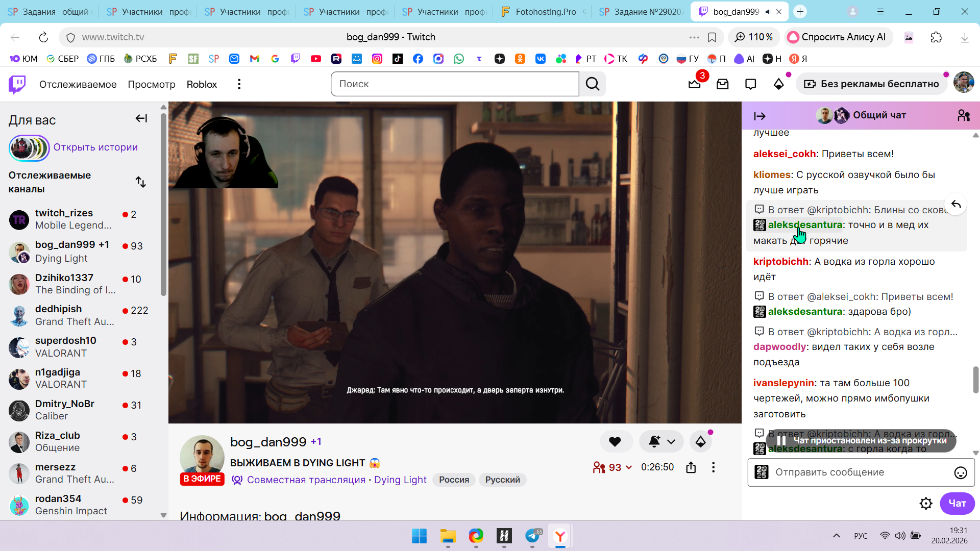The image size is (980, 551).
Task: Open the Dying Light category link
Action: [400, 480]
